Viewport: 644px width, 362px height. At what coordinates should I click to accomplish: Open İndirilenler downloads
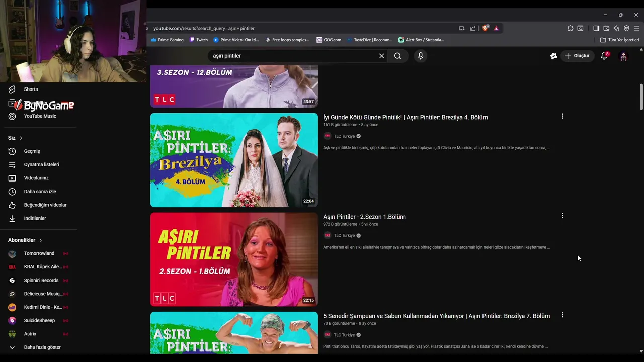[x=35, y=218]
